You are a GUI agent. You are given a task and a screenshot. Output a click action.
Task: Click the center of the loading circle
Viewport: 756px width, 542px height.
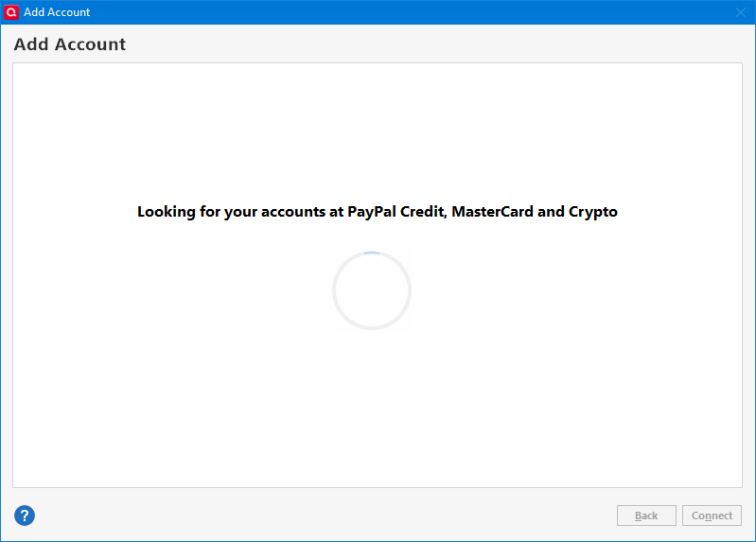point(372,290)
